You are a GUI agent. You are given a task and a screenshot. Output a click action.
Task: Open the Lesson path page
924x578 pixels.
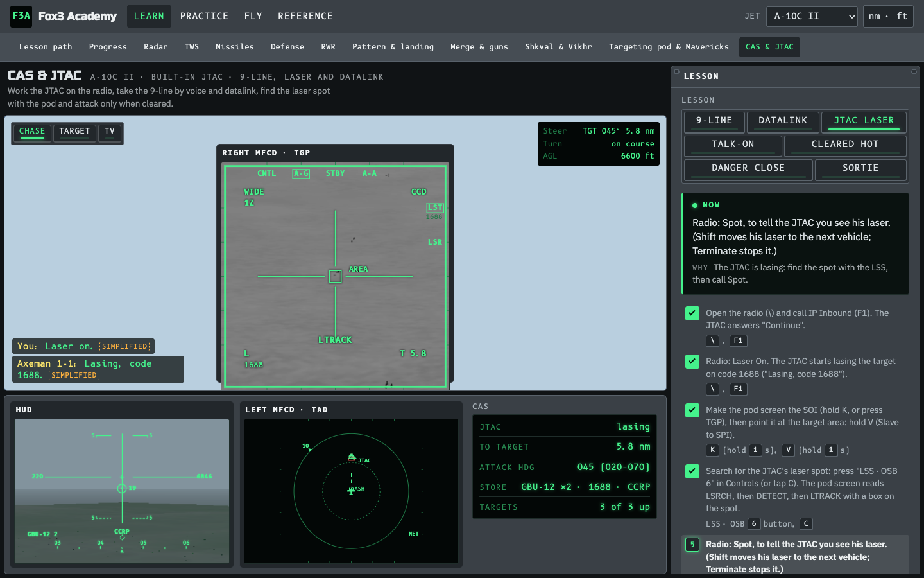click(46, 47)
